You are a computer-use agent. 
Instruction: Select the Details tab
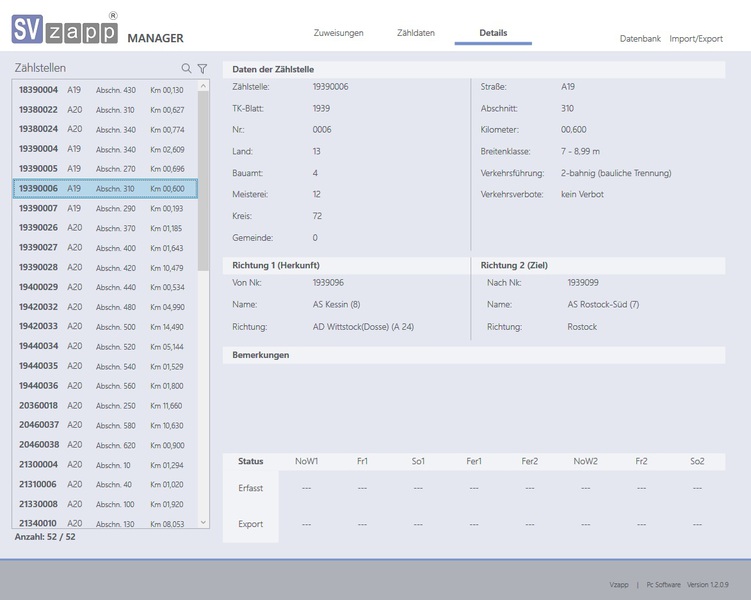pyautogui.click(x=493, y=33)
